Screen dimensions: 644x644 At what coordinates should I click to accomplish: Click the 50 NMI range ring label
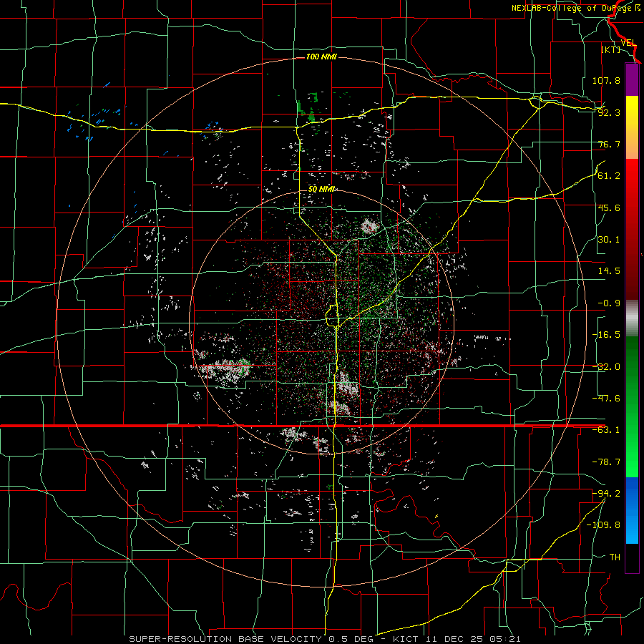point(321,190)
